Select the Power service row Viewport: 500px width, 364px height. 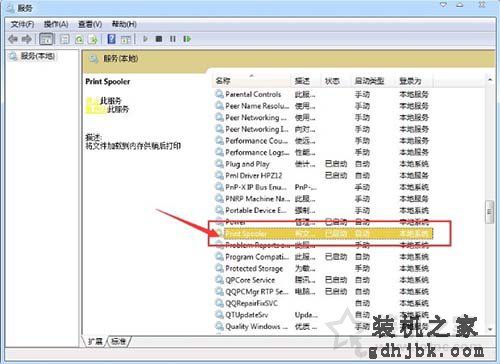tap(323, 222)
